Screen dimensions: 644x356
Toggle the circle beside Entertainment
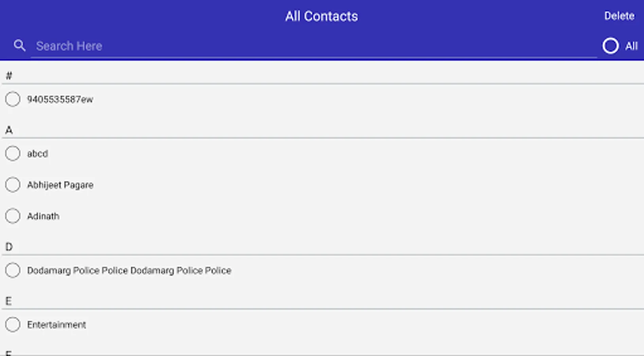pyautogui.click(x=13, y=325)
